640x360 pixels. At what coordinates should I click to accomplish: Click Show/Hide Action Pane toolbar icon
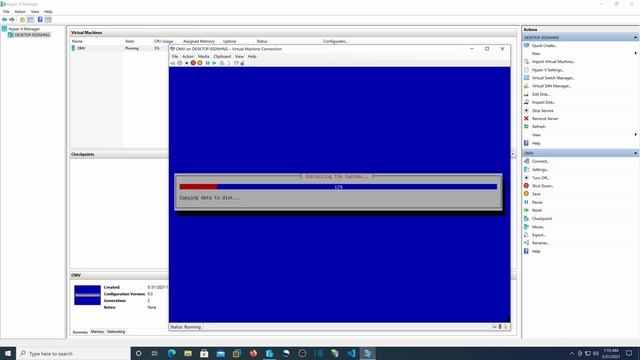[x=48, y=20]
